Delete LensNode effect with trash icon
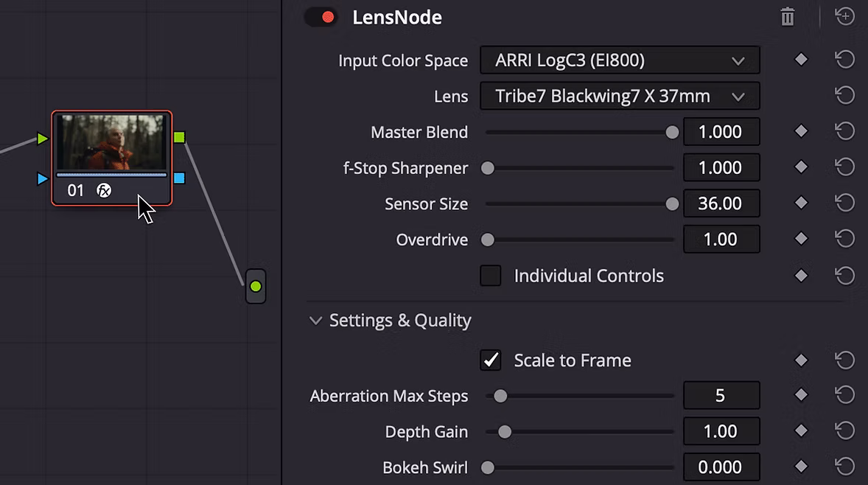The width and height of the screenshot is (868, 485). [788, 17]
